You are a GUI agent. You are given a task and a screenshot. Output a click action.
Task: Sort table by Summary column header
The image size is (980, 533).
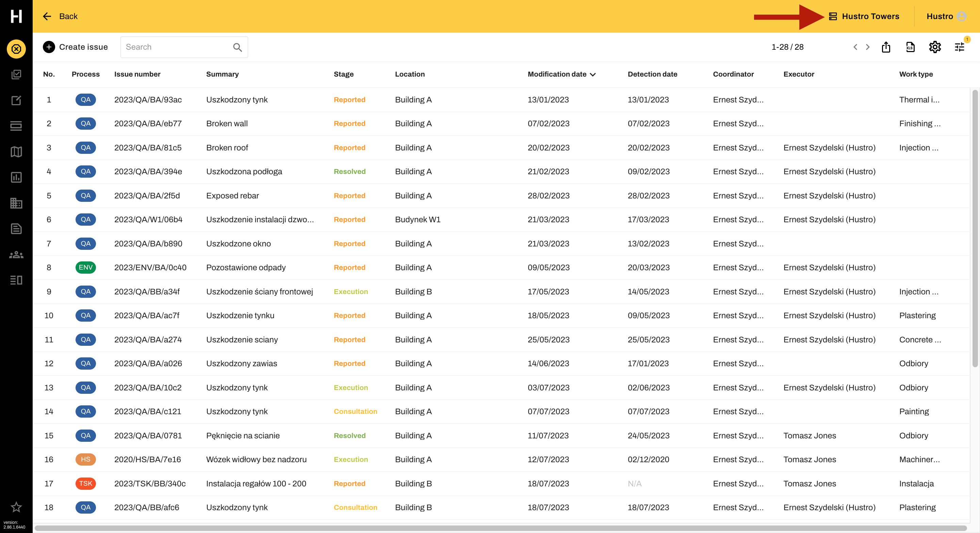pos(222,74)
